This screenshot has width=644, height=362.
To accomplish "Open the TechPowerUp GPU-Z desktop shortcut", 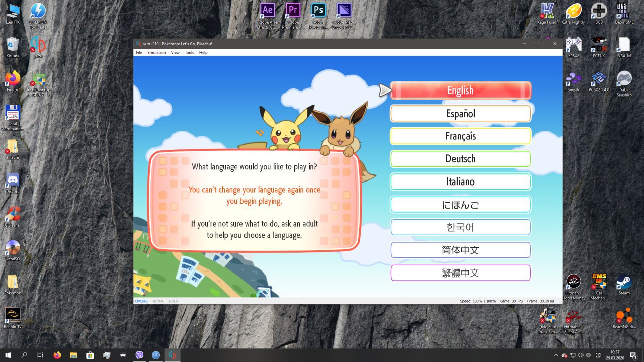I will coord(38,83).
